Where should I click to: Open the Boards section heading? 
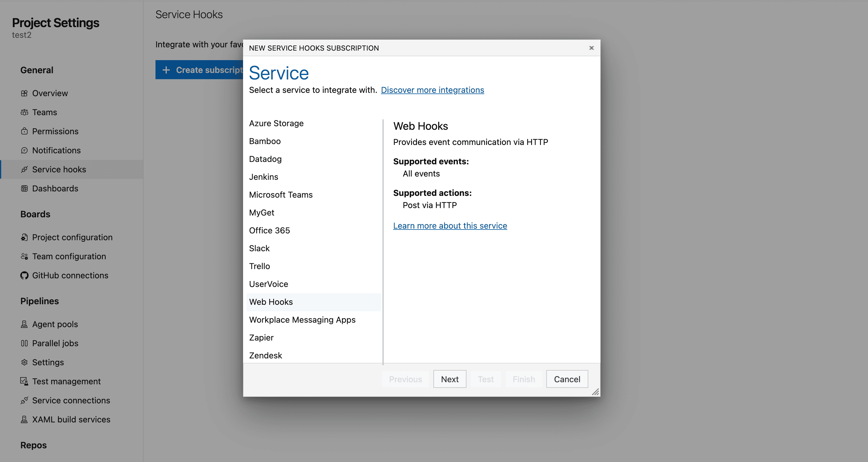35,214
